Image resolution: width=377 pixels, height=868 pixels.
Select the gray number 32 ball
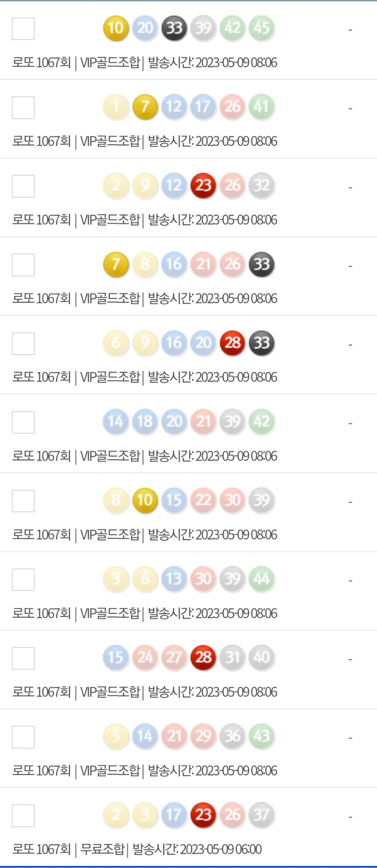(262, 185)
